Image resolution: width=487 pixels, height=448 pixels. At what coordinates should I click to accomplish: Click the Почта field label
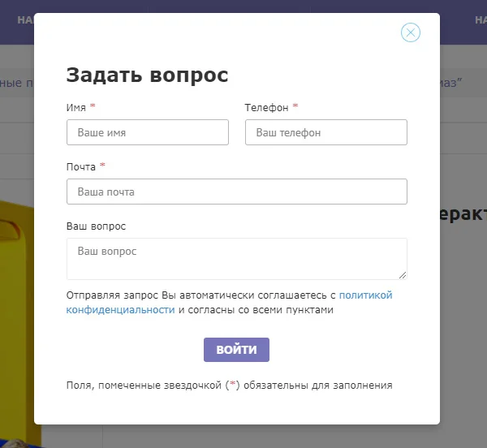pyautogui.click(x=80, y=167)
